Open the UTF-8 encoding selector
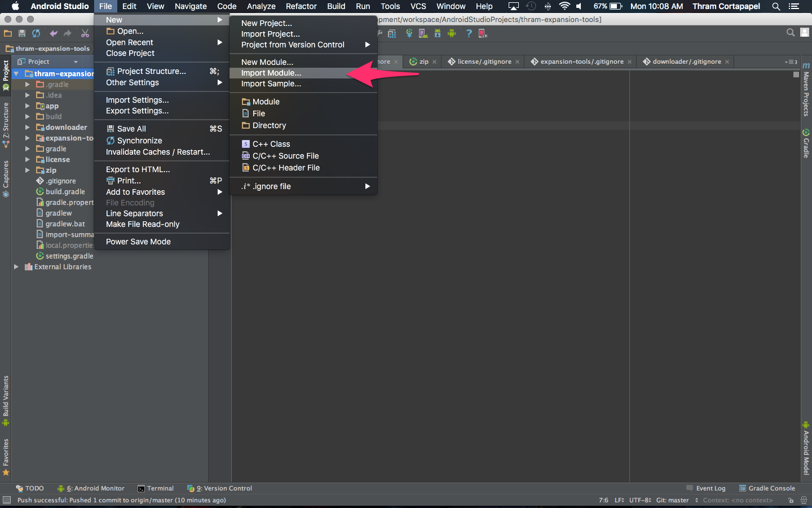Image resolution: width=812 pixels, height=508 pixels. coord(640,500)
